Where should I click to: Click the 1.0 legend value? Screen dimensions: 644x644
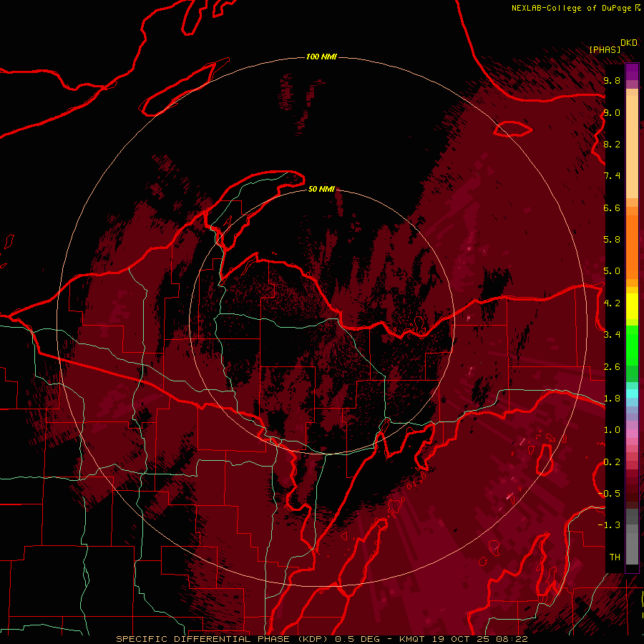612,430
